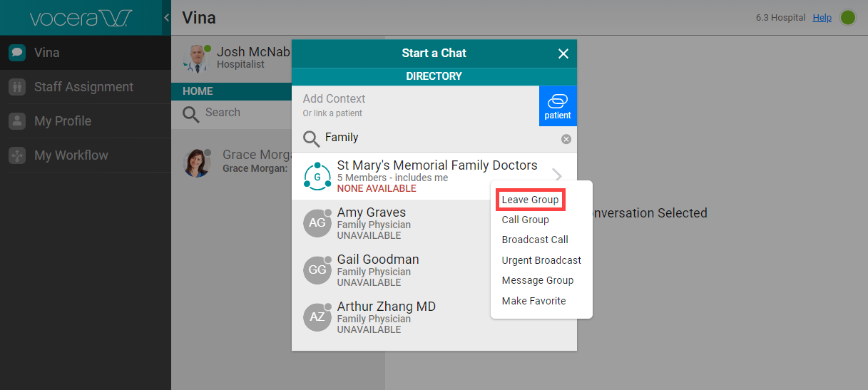
Task: Select Amy Graves from the directory
Action: pyautogui.click(x=372, y=212)
